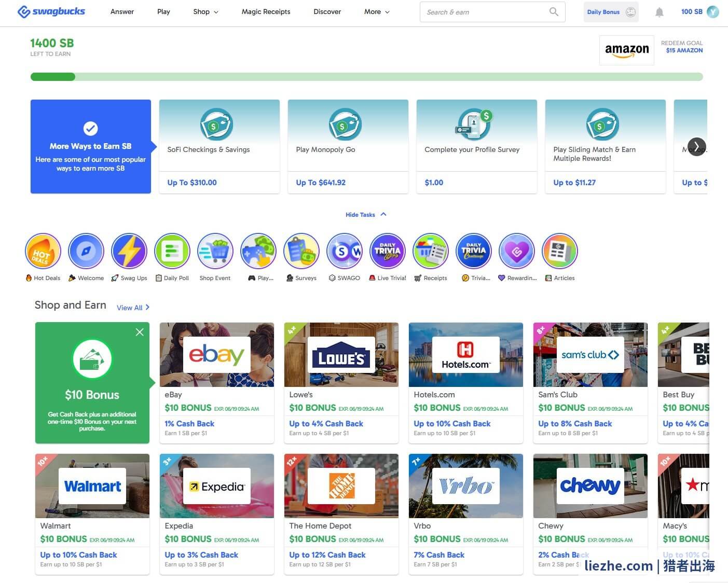Open the user profile avatar
The image size is (728, 583).
click(x=713, y=11)
